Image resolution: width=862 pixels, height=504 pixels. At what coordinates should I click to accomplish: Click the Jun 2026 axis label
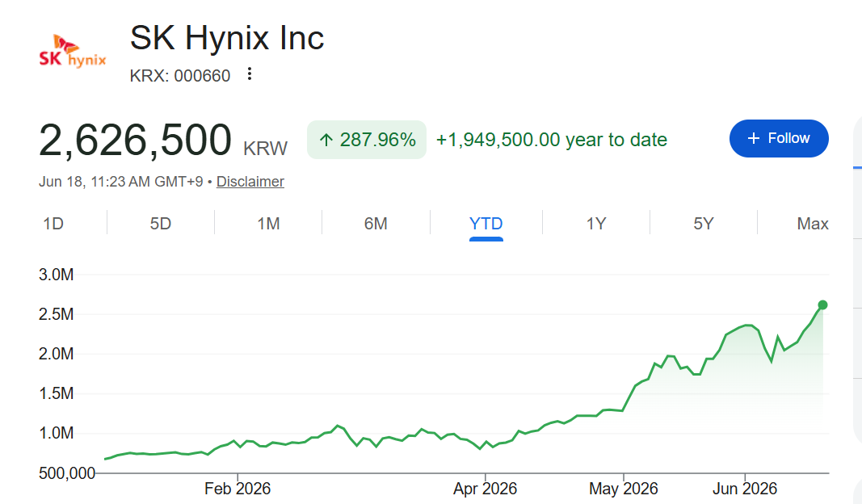[x=745, y=489]
